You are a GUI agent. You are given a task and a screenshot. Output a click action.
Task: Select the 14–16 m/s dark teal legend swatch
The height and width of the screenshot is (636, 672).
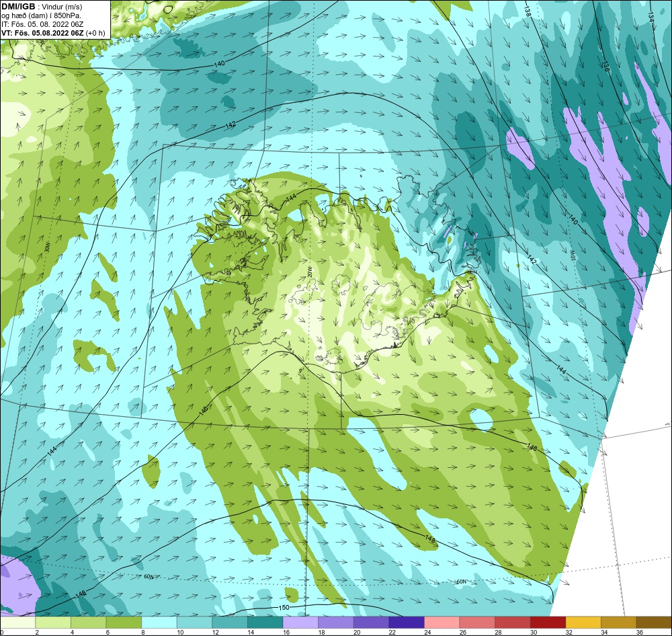[265, 623]
